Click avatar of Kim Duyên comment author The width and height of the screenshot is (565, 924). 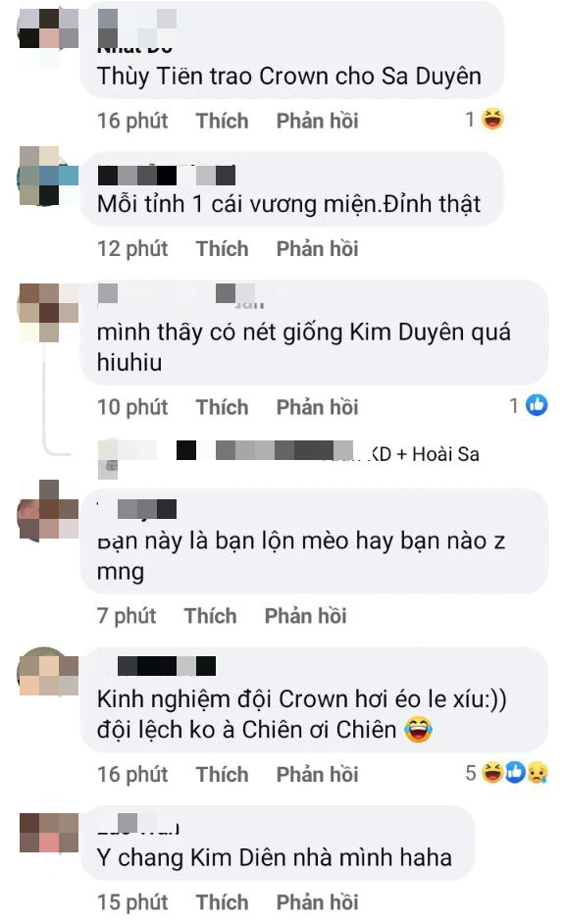(x=48, y=312)
